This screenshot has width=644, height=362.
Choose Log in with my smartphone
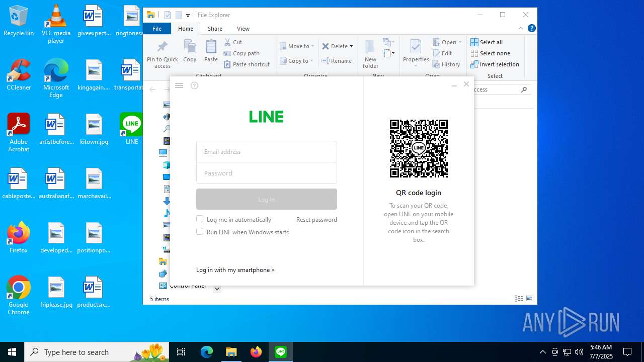pos(235,270)
